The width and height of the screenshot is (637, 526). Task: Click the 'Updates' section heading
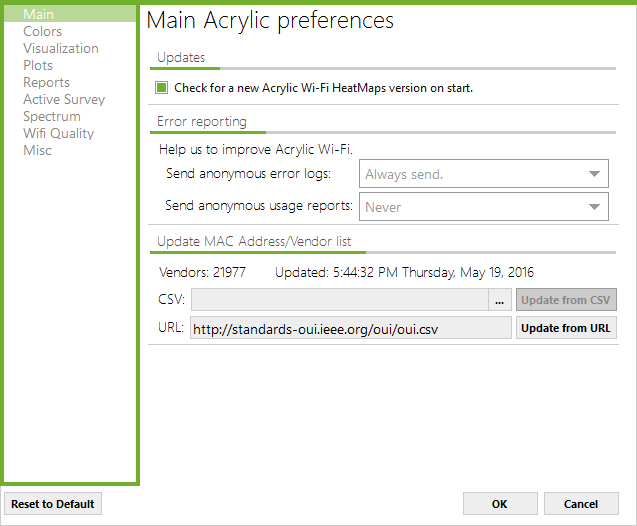[x=181, y=57]
